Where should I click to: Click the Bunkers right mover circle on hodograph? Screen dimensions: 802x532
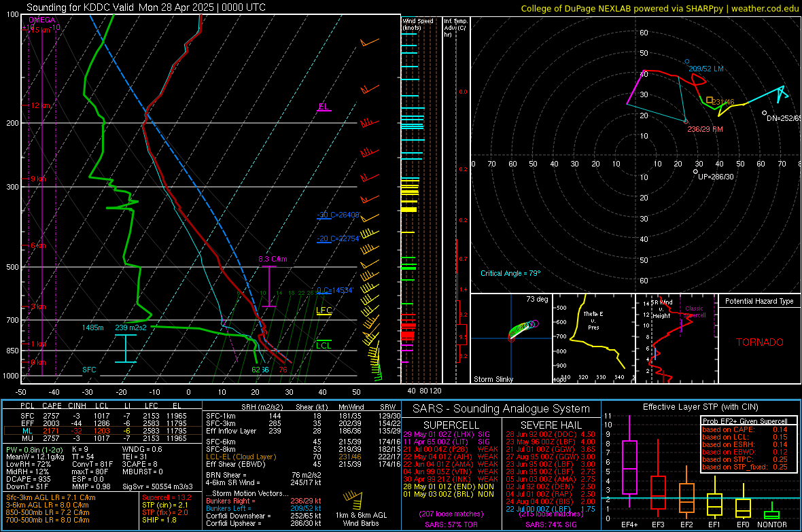tap(686, 122)
